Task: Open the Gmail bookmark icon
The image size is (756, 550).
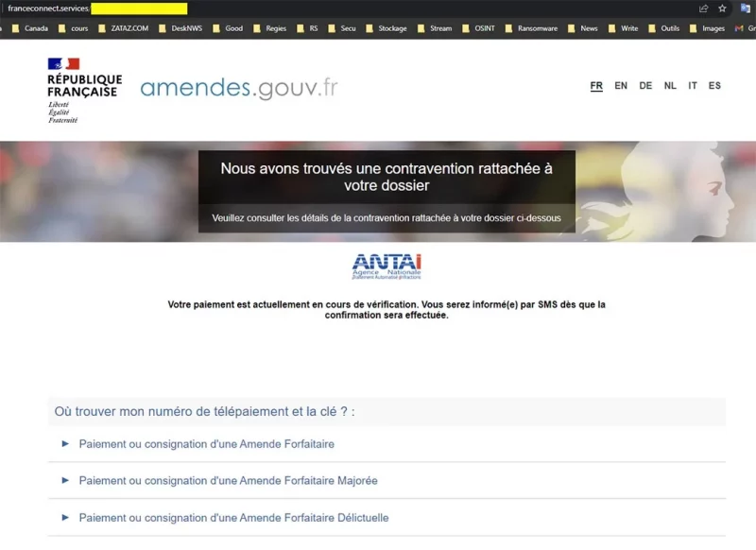Action: coord(739,28)
